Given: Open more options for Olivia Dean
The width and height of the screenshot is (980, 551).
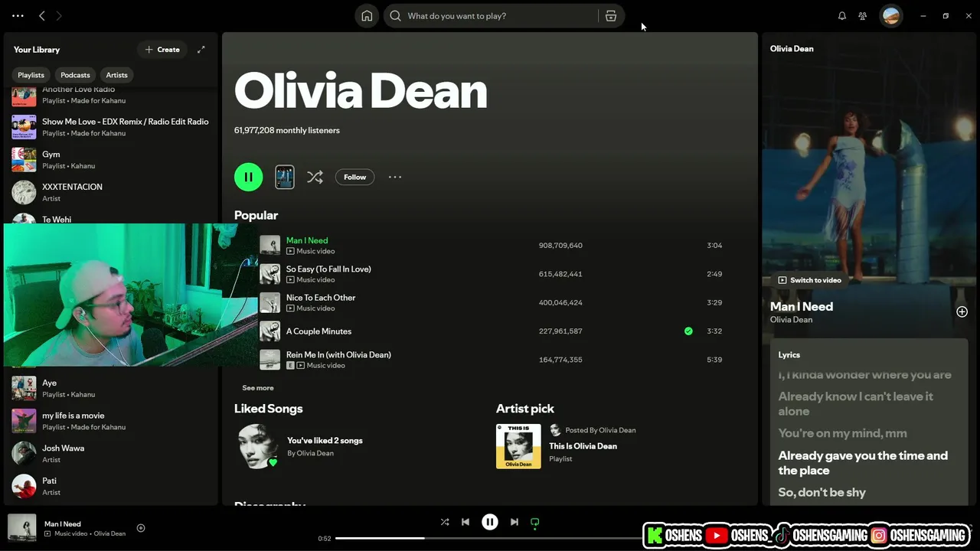Looking at the screenshot, I should pyautogui.click(x=395, y=177).
